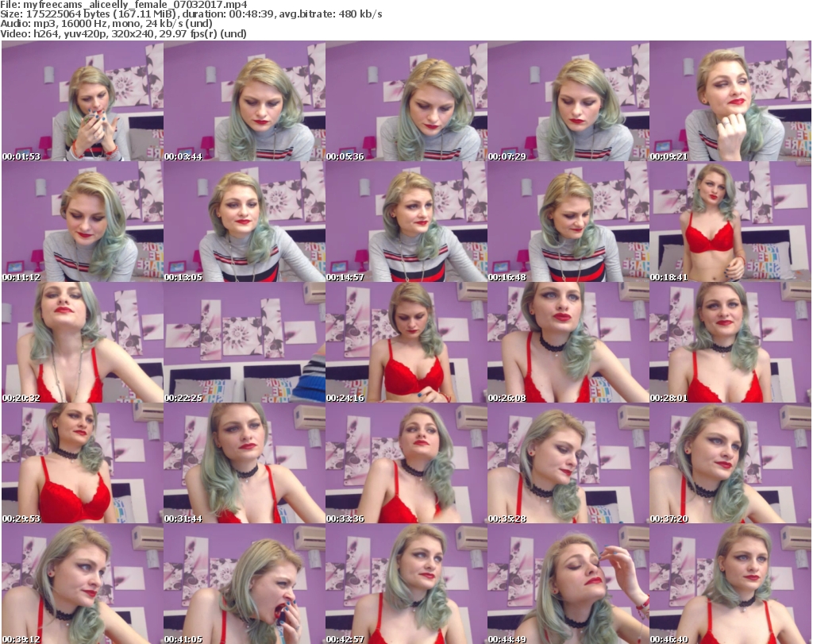Click the 00:09:21 timestamp label

coord(669,156)
